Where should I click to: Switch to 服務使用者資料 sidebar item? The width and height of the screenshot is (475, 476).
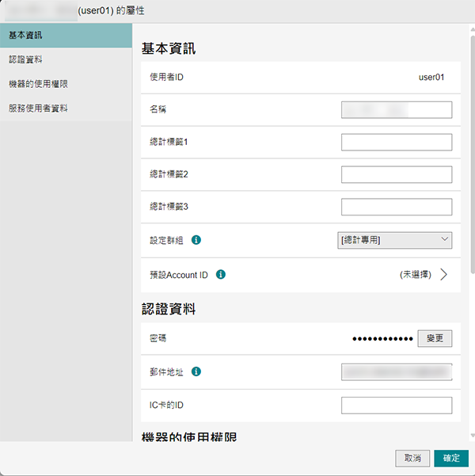(x=66, y=108)
